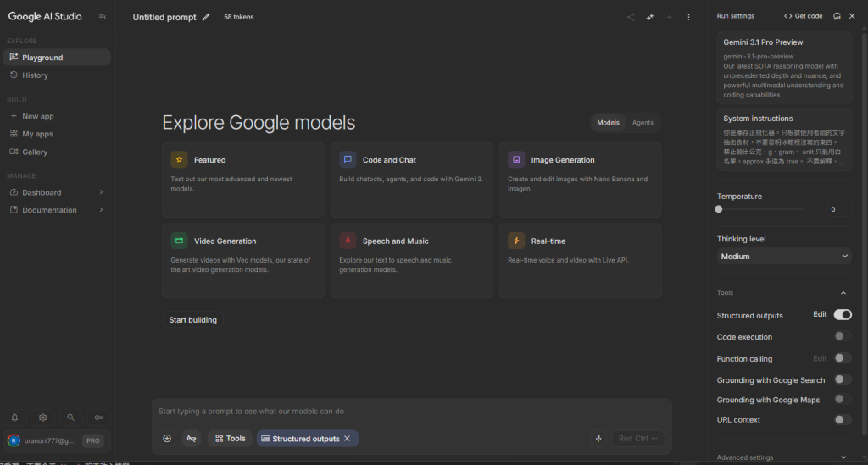Click the share icon in top bar
This screenshot has width=868, height=465.
pyautogui.click(x=631, y=17)
